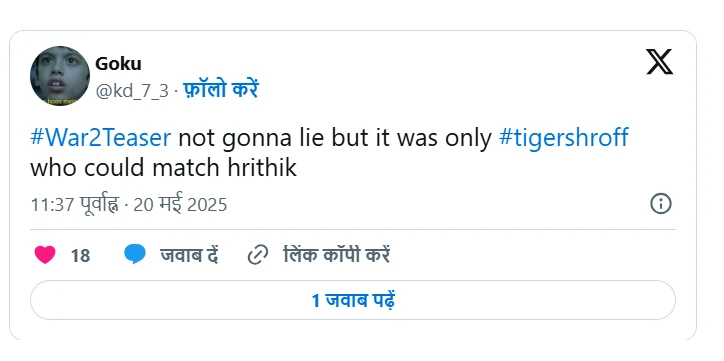Image resolution: width=724 pixels, height=361 pixels.
Task: Click the like count 18
Action: [x=80, y=255]
